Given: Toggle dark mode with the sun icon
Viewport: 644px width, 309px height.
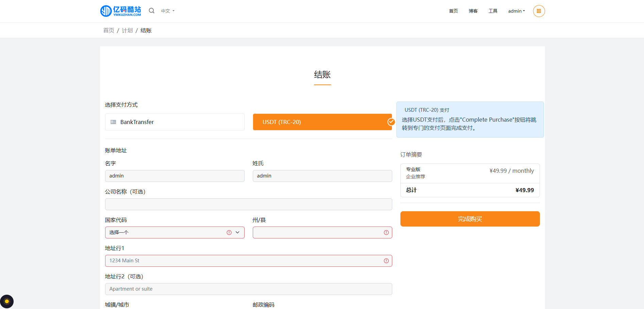Looking at the screenshot, I should pos(7,301).
